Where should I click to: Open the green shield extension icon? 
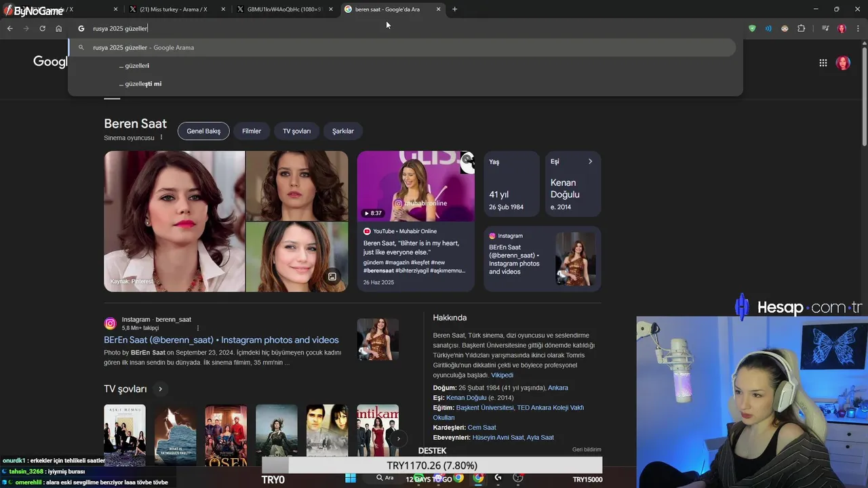click(752, 28)
